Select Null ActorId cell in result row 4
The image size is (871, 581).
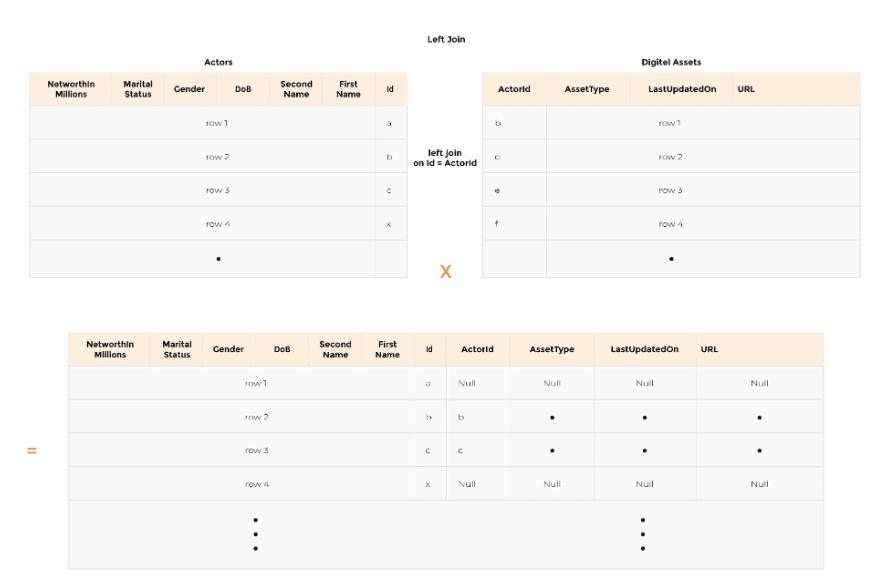point(466,484)
